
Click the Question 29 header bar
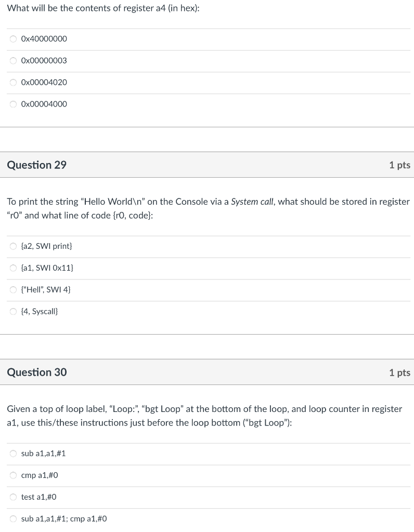tap(208, 165)
